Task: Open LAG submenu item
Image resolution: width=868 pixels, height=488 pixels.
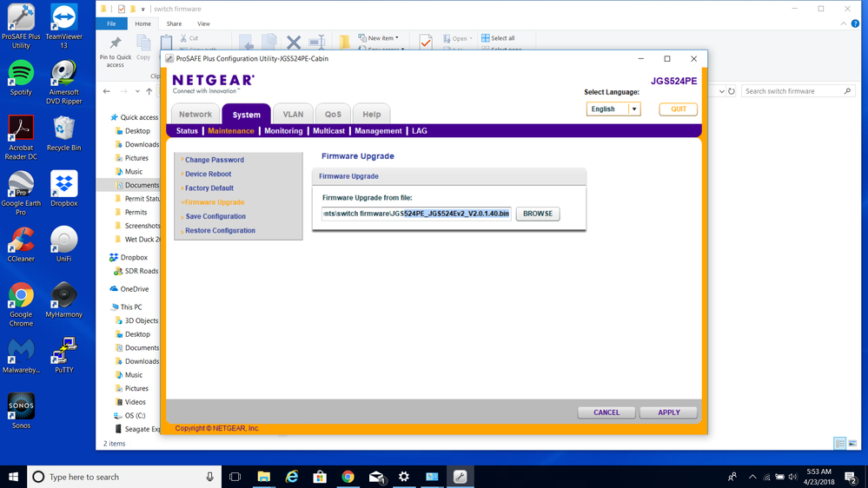Action: (x=419, y=131)
